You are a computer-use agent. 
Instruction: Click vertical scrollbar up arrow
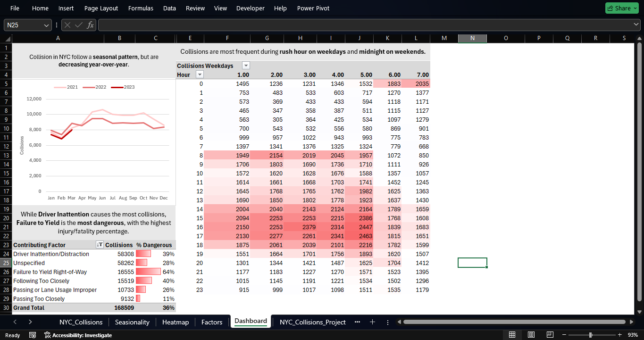pos(639,39)
